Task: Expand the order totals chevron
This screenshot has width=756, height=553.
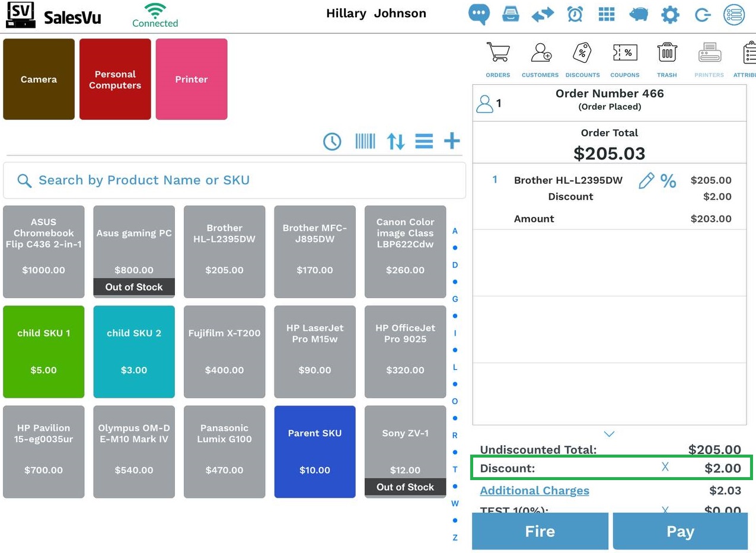Action: coord(609,434)
